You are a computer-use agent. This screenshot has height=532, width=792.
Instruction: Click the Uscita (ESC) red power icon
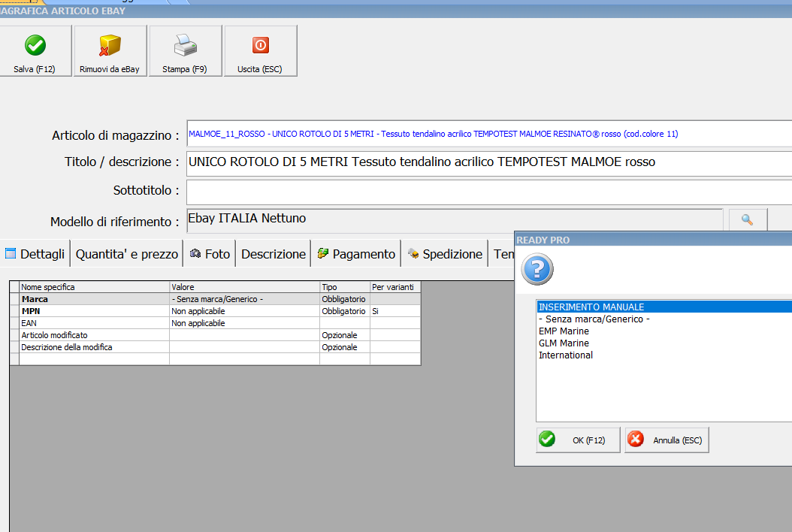261,45
